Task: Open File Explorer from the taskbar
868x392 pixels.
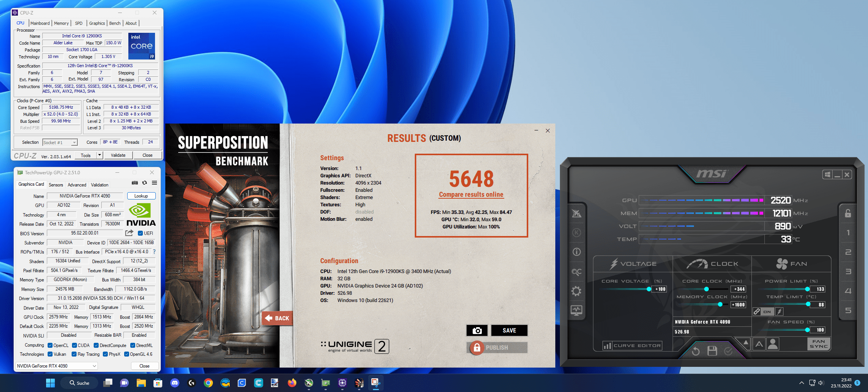Action: pyautogui.click(x=141, y=383)
